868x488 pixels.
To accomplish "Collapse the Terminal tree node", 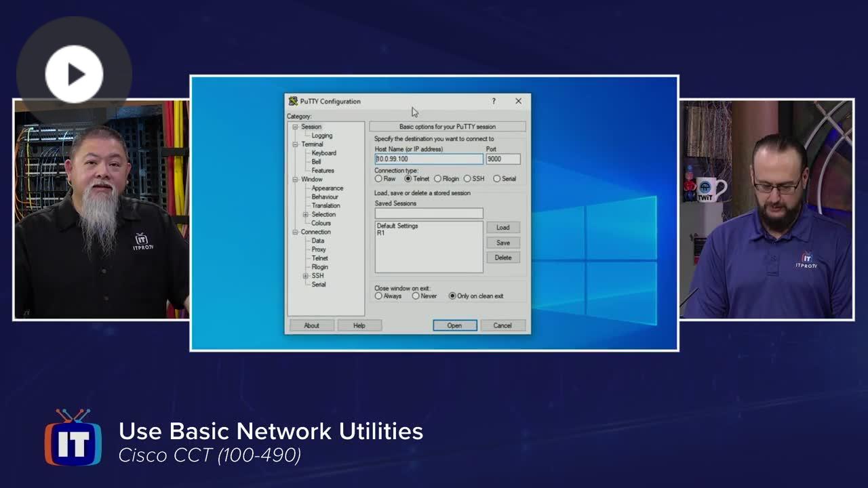I will click(x=296, y=144).
